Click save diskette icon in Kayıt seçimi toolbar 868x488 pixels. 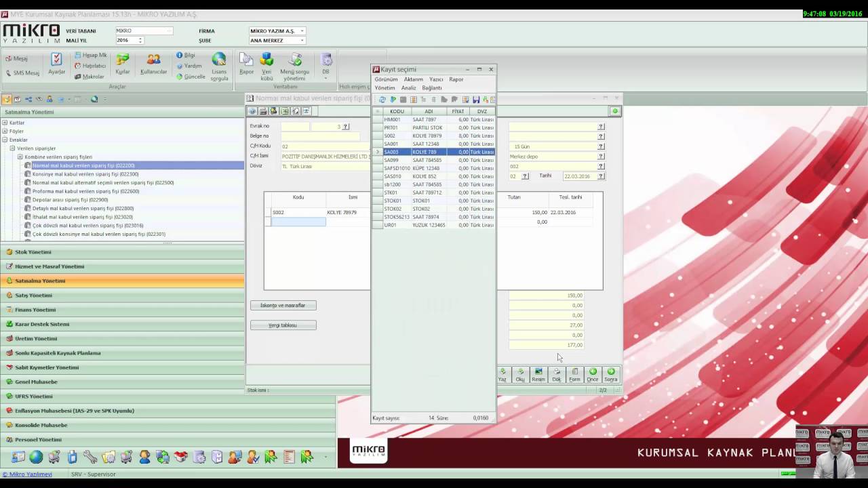point(476,100)
